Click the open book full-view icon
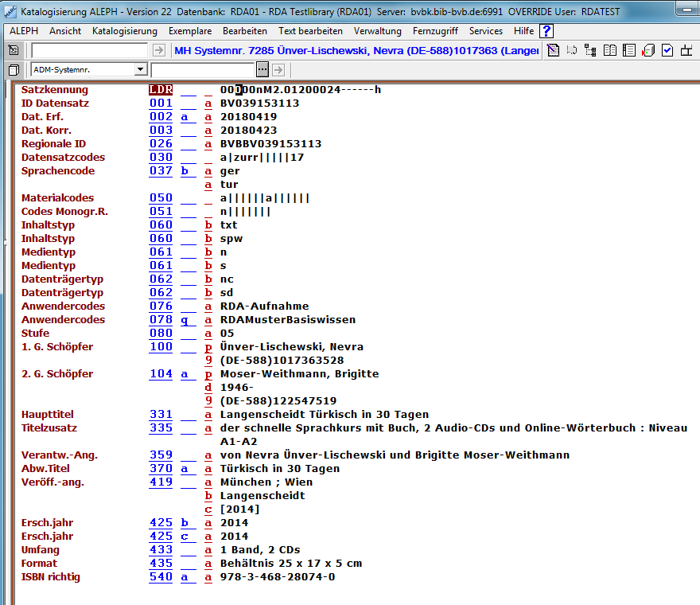The width and height of the screenshot is (700, 605). [x=610, y=51]
